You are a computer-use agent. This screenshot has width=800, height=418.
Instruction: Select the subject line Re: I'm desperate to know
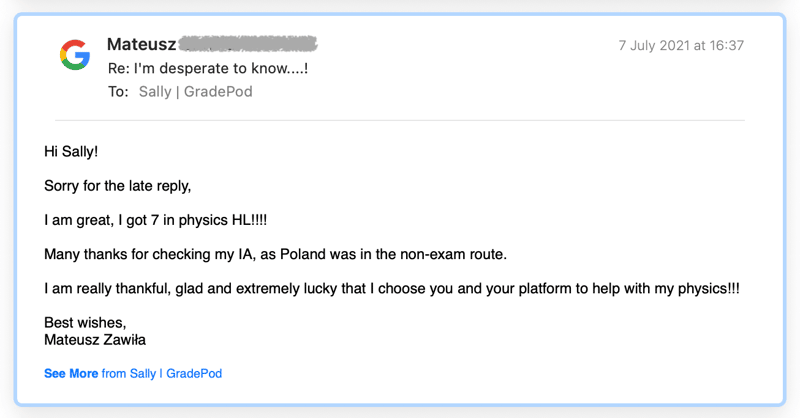coord(208,68)
